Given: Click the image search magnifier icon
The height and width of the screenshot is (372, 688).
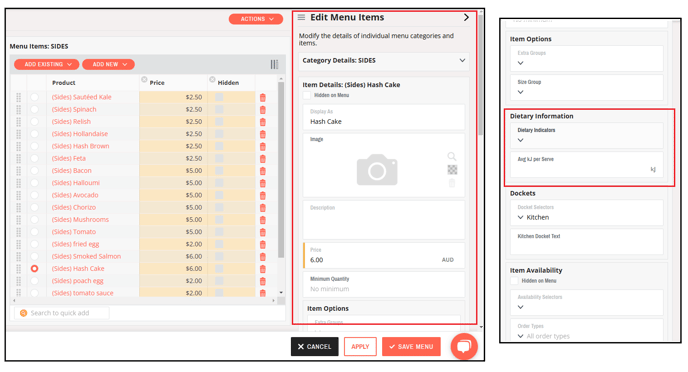Looking at the screenshot, I should tap(452, 156).
